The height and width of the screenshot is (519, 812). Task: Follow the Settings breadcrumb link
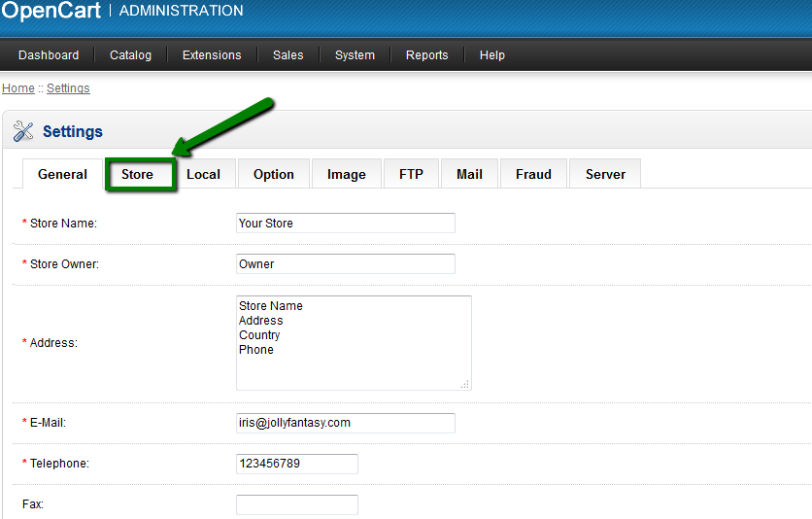68,88
